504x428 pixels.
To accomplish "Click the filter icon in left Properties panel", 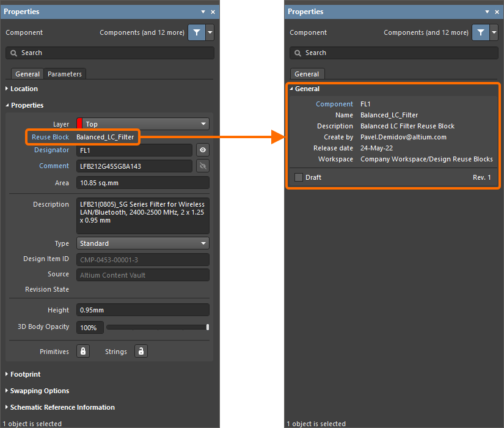I will point(197,32).
